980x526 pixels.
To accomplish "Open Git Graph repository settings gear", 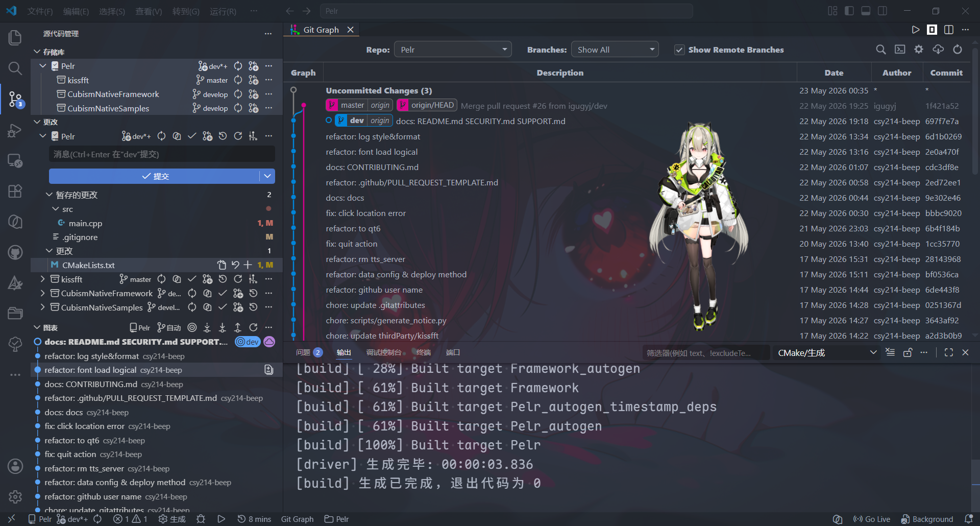I will click(x=919, y=50).
